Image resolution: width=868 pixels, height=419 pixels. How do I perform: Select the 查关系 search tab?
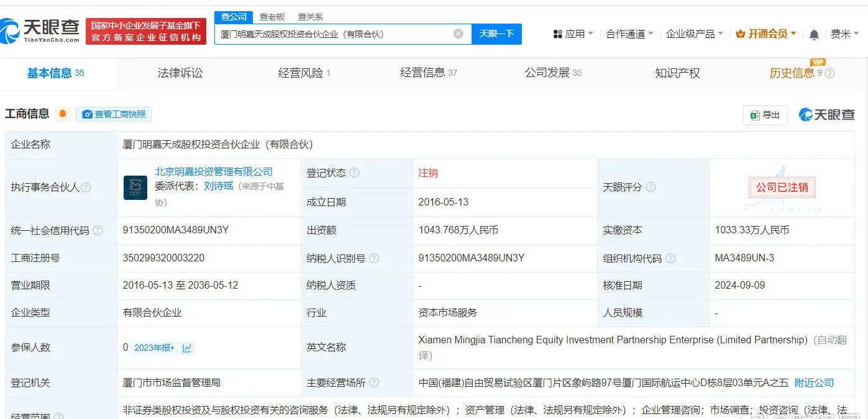[311, 17]
